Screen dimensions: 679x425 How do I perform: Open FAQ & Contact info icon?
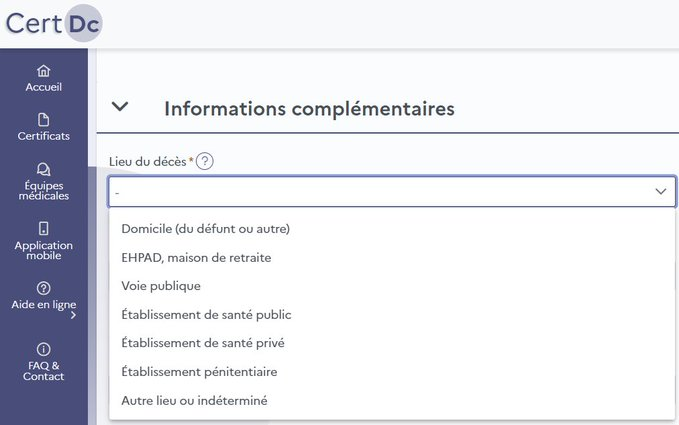click(x=43, y=348)
